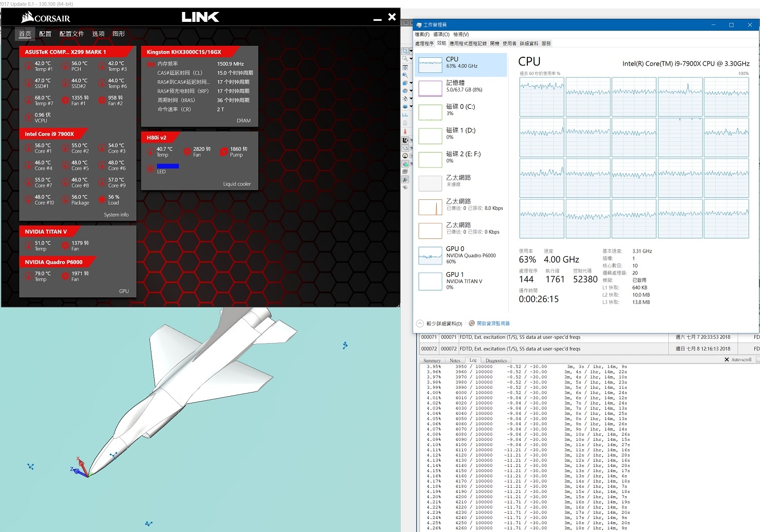Screen dimensions: 760x532
Task: Click the Resource Monitor icon in Task Manager
Action: [472, 323]
